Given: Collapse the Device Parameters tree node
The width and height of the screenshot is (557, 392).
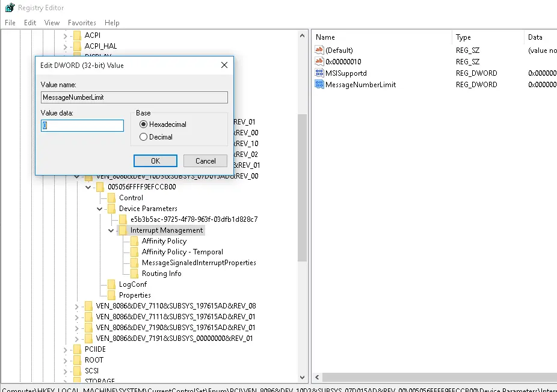Looking at the screenshot, I should coord(99,209).
